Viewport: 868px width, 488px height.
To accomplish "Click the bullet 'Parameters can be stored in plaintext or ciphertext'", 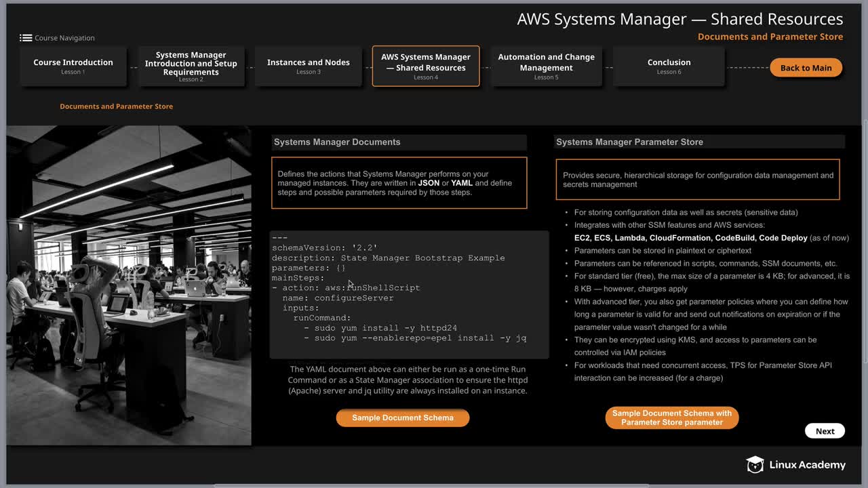I will pos(663,251).
